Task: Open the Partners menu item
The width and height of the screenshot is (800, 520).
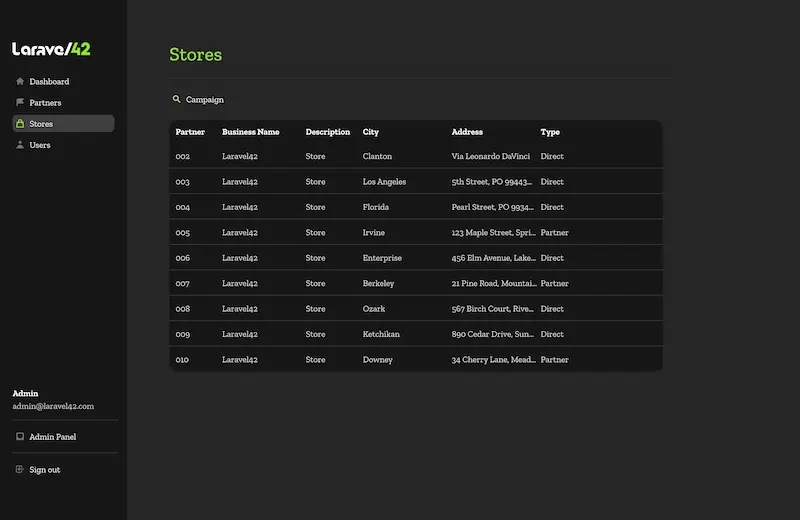Action: tap(63, 103)
